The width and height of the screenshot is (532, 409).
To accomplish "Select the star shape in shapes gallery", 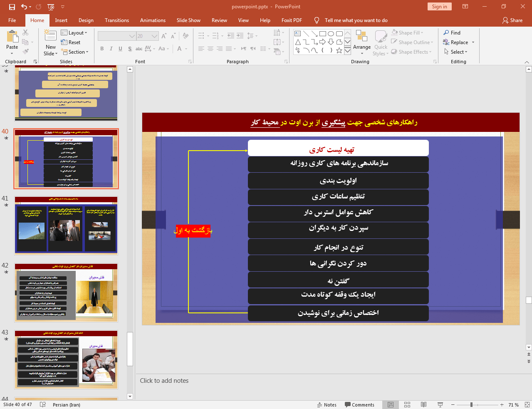I will click(x=339, y=50).
